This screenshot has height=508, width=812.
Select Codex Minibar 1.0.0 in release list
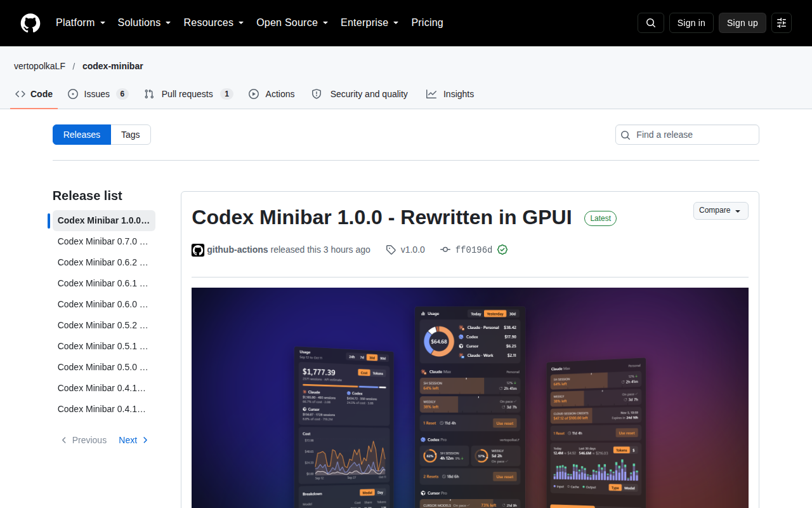click(x=104, y=220)
